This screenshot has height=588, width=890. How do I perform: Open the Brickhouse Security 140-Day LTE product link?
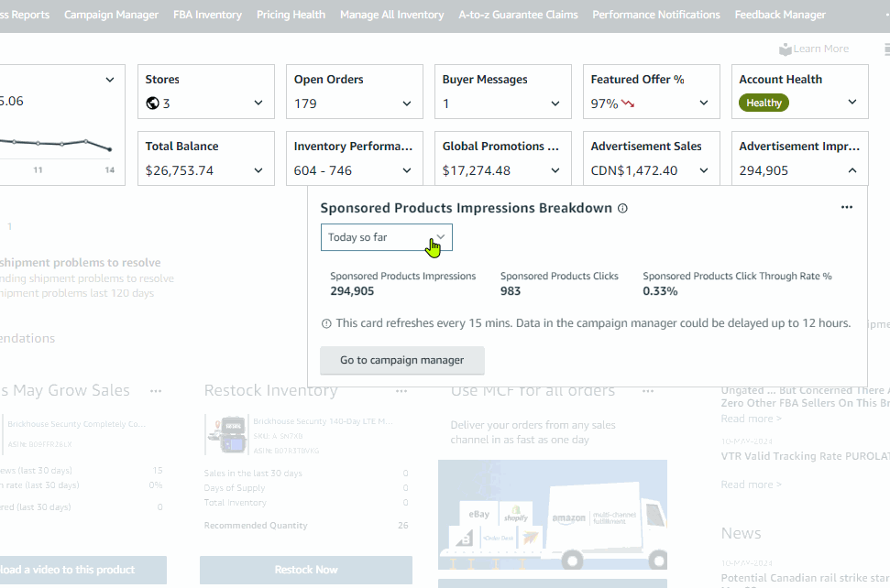[323, 421]
